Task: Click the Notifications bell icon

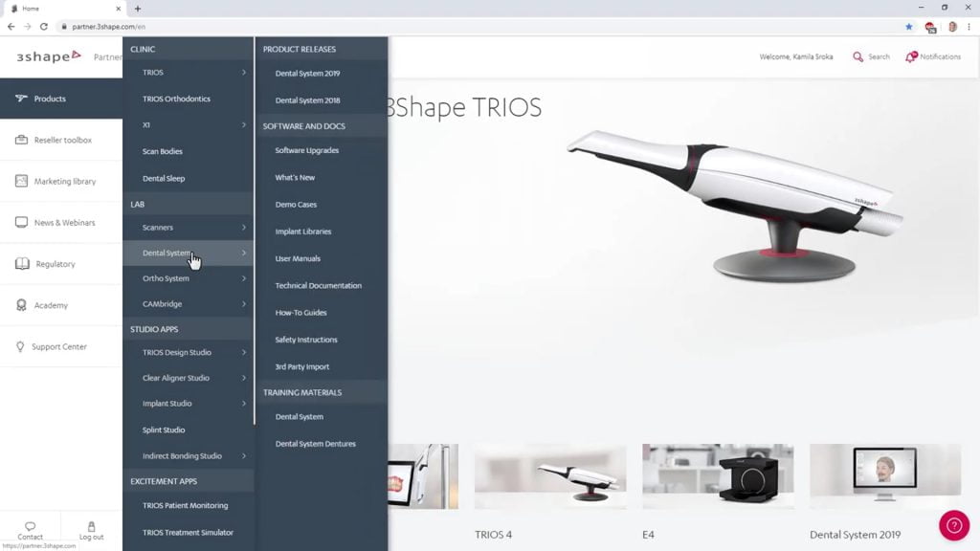Action: click(x=911, y=56)
